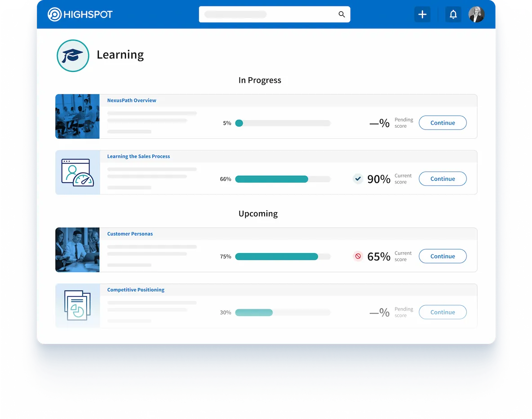The height and width of the screenshot is (419, 532).
Task: Open the Customer Personas course
Action: [130, 234]
